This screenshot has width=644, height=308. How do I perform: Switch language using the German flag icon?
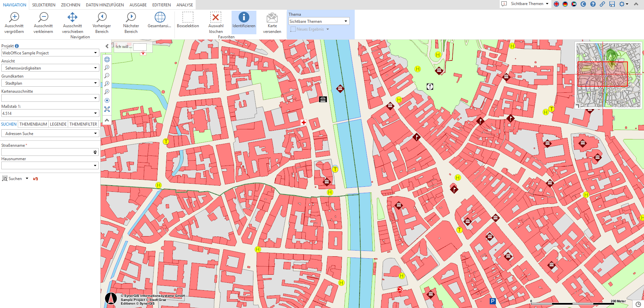pyautogui.click(x=565, y=4)
